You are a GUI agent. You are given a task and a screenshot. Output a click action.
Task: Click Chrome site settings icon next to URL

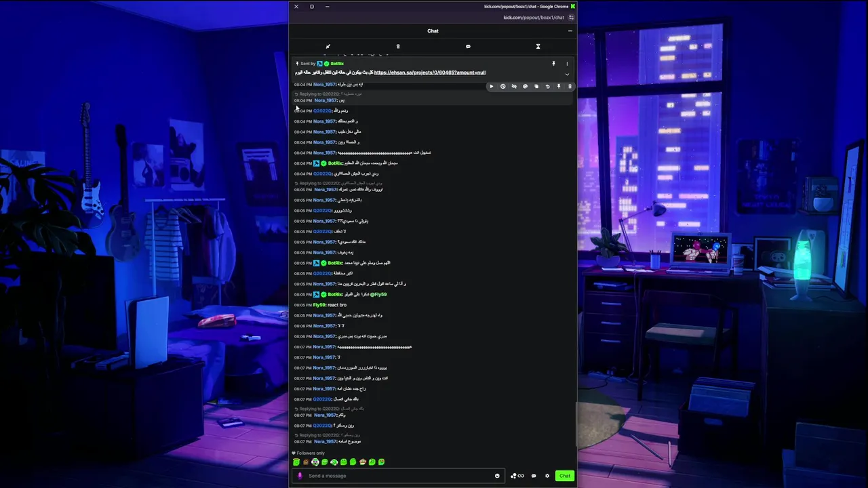[x=572, y=18]
